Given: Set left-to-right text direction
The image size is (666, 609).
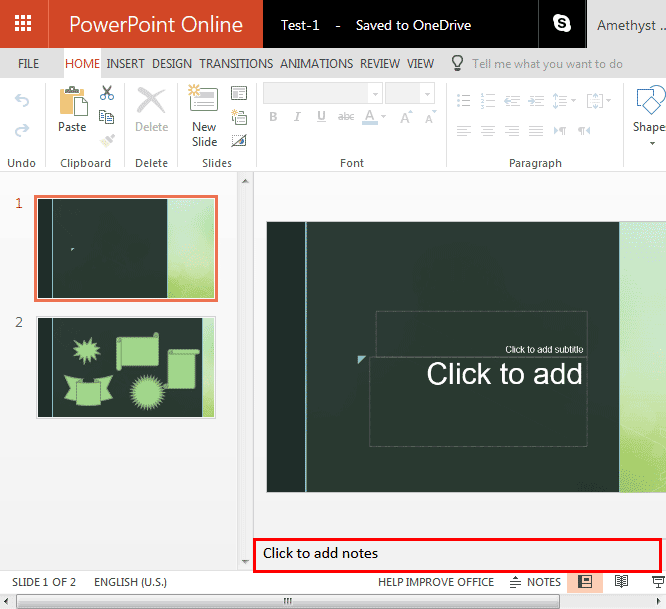Looking at the screenshot, I should pos(560,131).
